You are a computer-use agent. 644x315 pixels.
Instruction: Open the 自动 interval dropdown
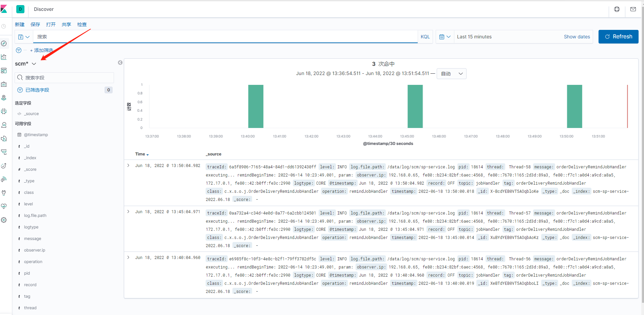451,74
